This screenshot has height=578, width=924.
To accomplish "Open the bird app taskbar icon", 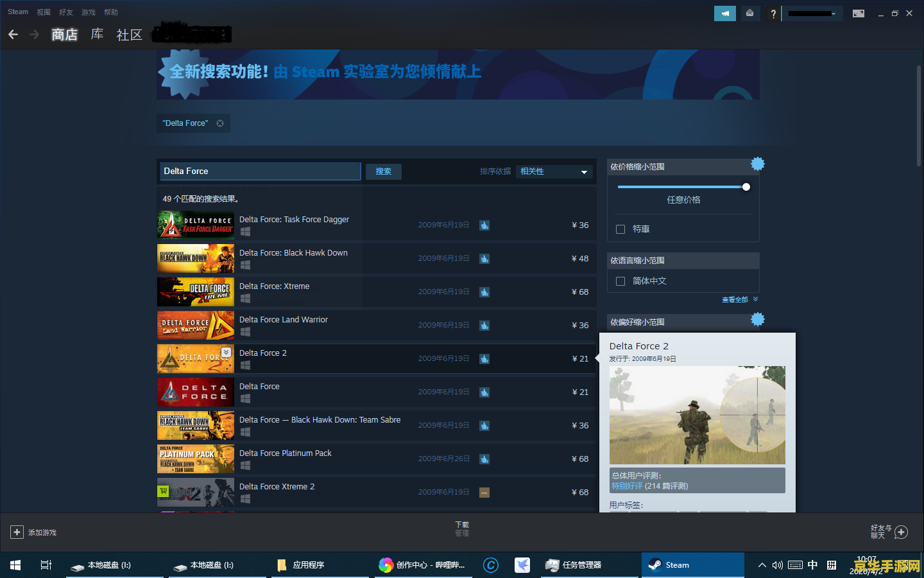I will [522, 565].
